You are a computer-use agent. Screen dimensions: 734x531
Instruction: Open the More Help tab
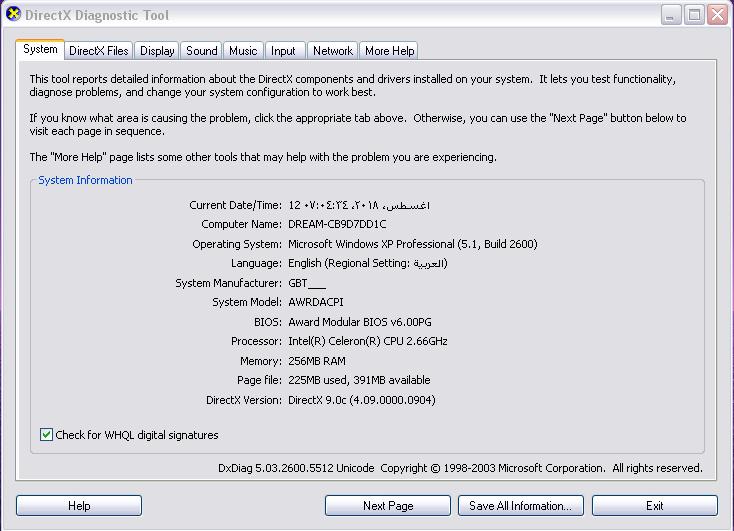point(389,51)
